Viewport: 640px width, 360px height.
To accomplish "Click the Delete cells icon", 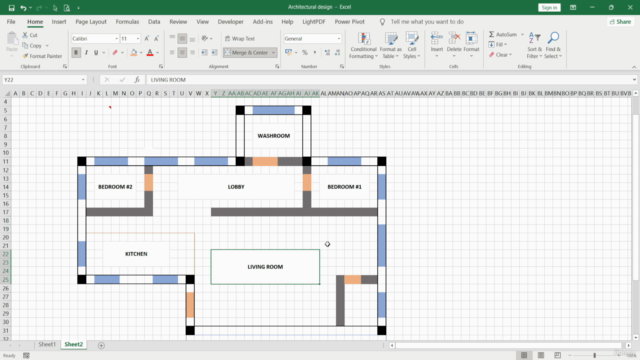I will [454, 38].
